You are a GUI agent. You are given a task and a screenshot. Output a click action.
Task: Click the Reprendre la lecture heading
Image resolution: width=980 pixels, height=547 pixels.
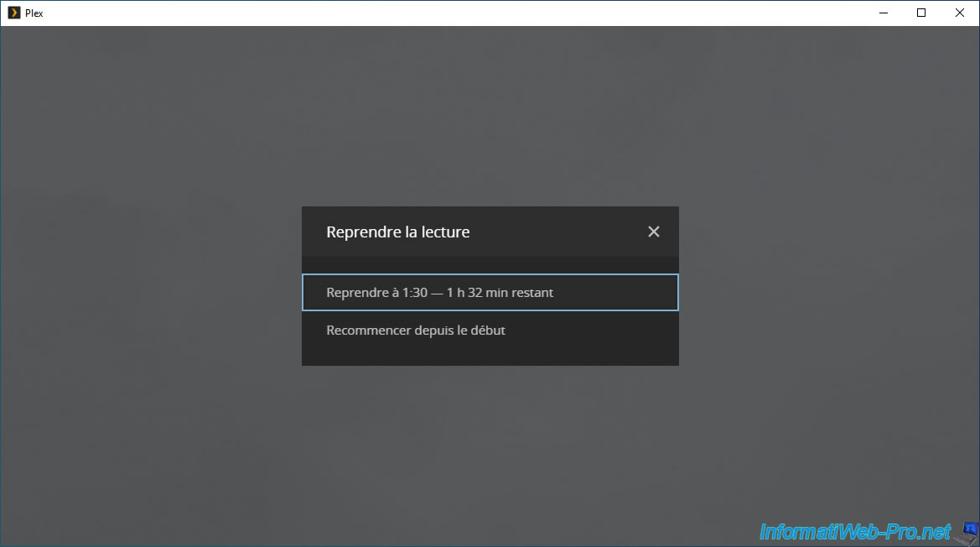coord(397,232)
